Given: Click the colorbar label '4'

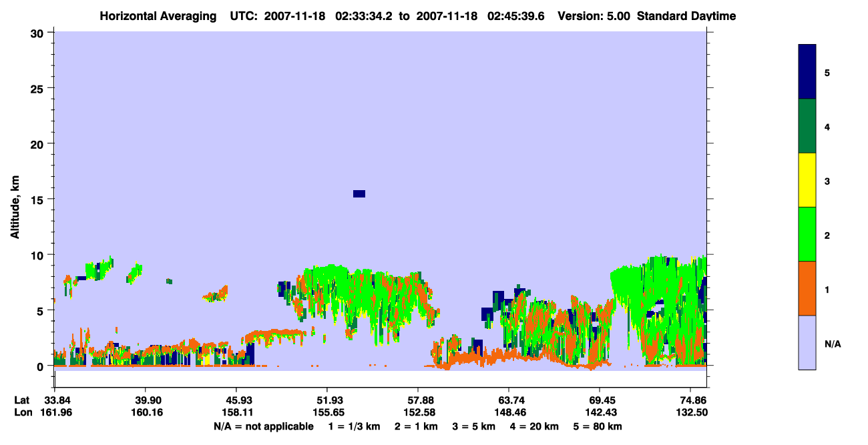Looking at the screenshot, I should pos(827,126).
